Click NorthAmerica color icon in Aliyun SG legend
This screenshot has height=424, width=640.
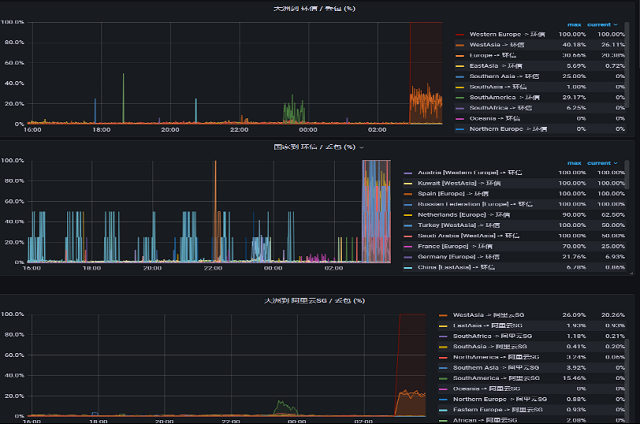click(x=444, y=356)
